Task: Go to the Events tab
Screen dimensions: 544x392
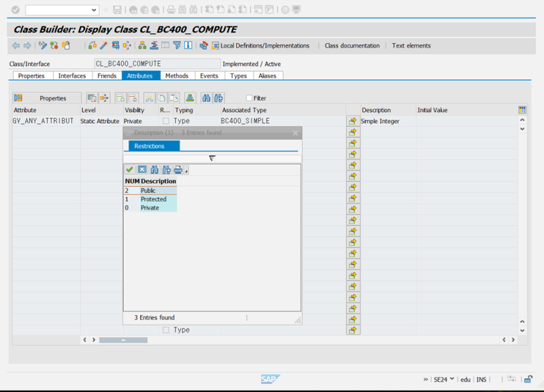Action: click(x=209, y=75)
